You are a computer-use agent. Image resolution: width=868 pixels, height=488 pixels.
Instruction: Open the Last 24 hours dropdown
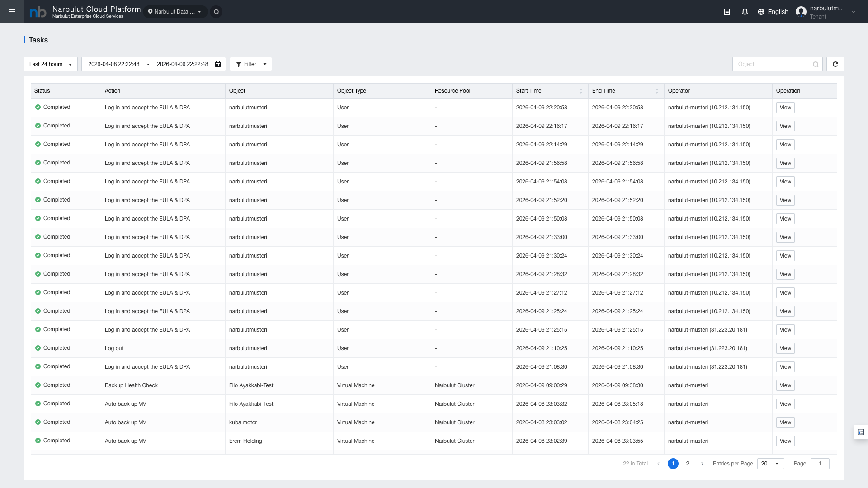click(x=51, y=64)
